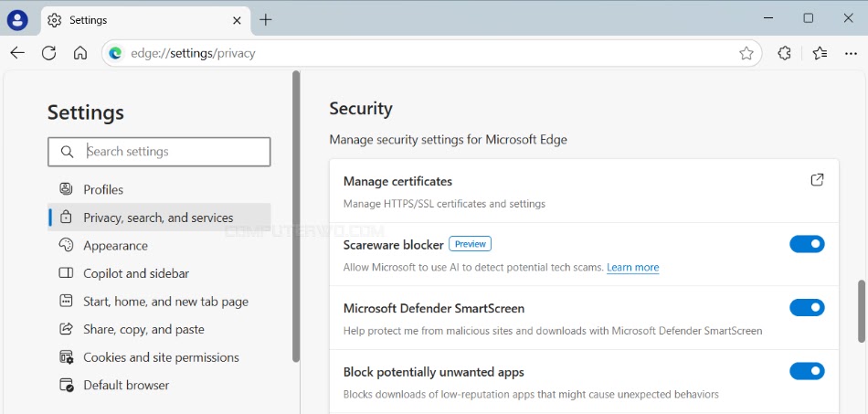Turn off the Scareware blocker toggle
The image size is (868, 414).
tap(807, 244)
